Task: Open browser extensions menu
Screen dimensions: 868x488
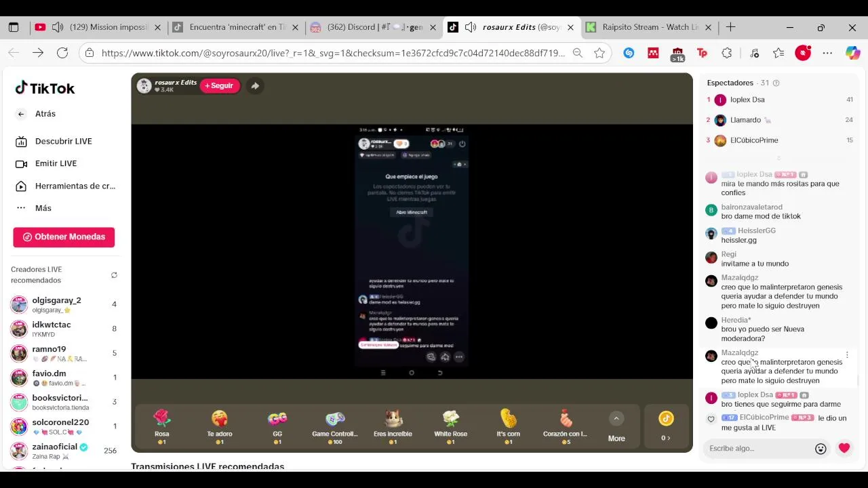Action: click(727, 53)
